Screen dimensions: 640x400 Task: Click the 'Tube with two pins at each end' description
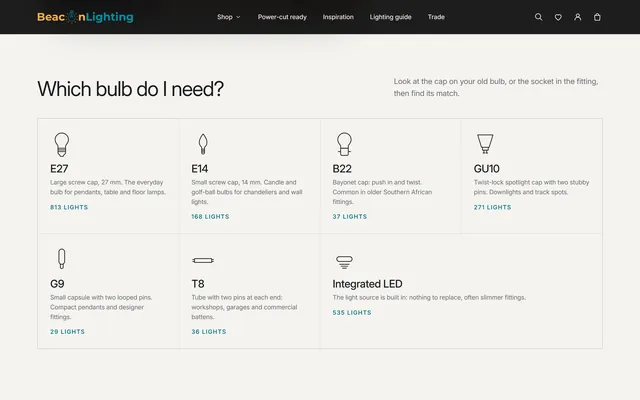pyautogui.click(x=244, y=307)
